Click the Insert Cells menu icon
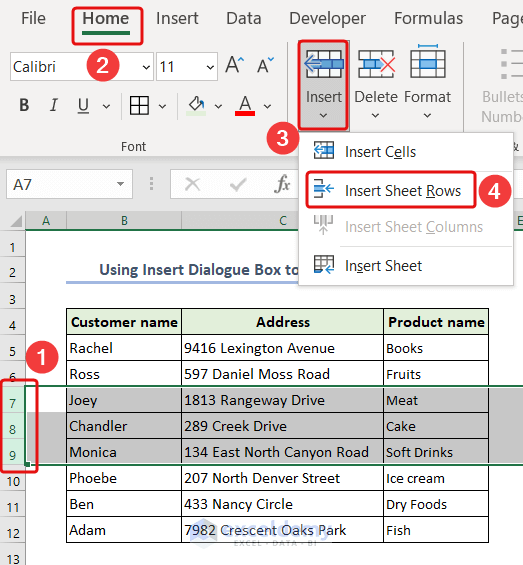This screenshot has height=565, width=523. [x=324, y=150]
